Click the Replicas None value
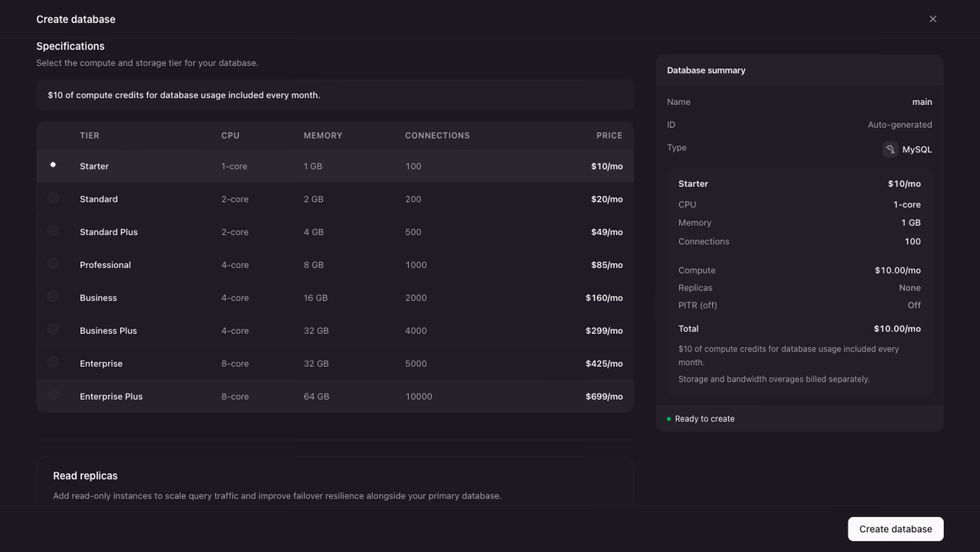 pos(910,288)
